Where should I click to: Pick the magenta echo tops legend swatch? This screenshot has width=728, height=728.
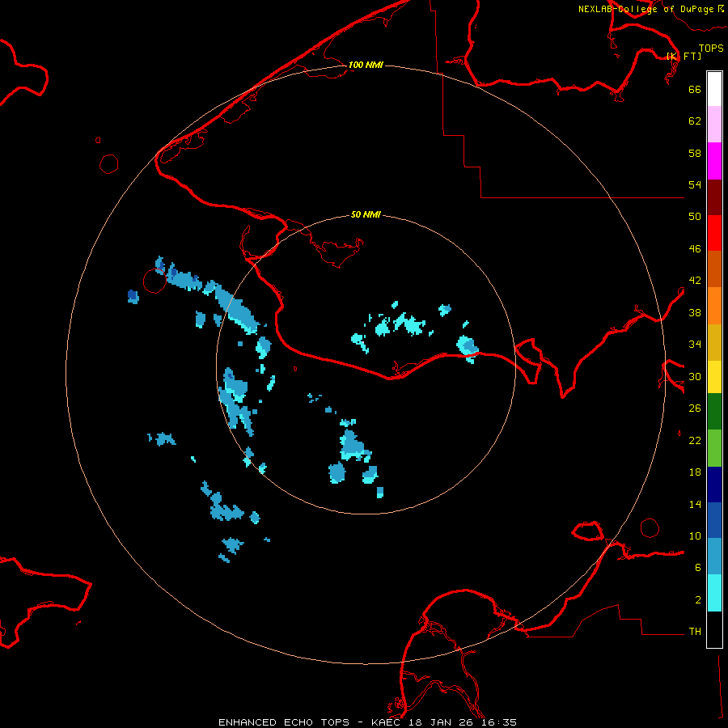[x=714, y=161]
